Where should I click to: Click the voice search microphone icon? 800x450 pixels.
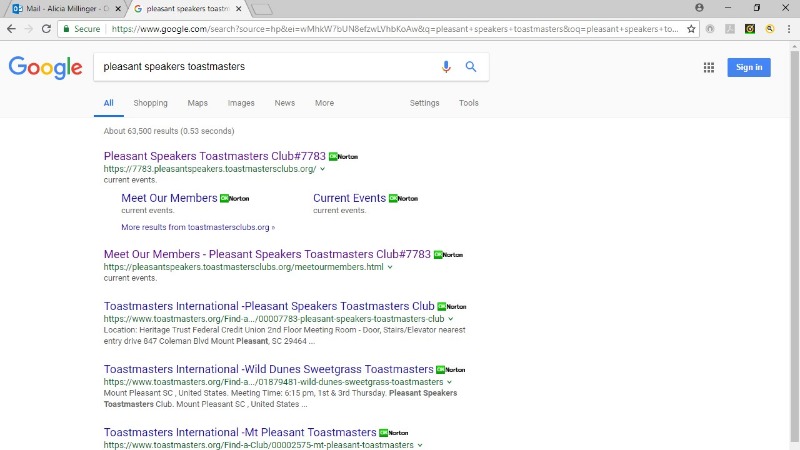click(x=447, y=67)
